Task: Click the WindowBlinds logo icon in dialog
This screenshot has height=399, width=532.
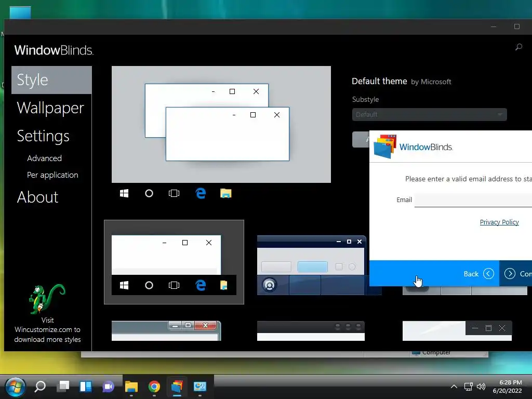Action: (385, 147)
